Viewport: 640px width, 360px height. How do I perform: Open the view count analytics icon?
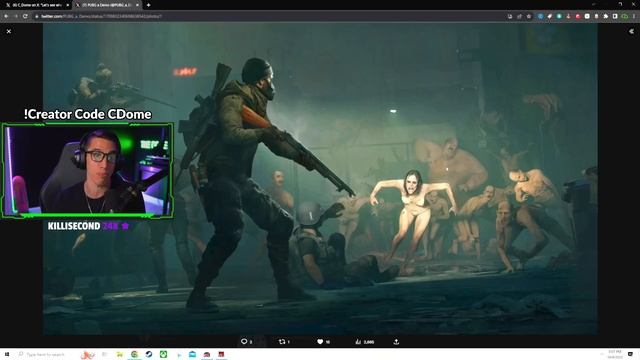click(x=358, y=342)
